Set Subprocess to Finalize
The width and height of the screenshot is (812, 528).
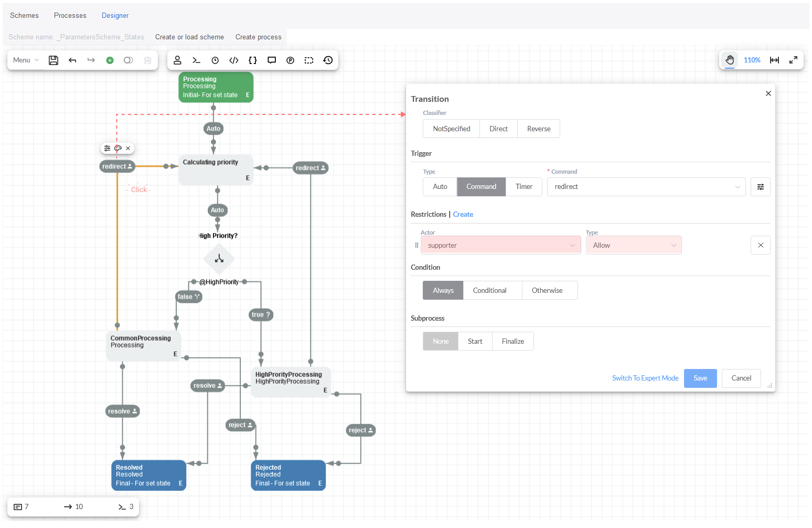coord(512,341)
